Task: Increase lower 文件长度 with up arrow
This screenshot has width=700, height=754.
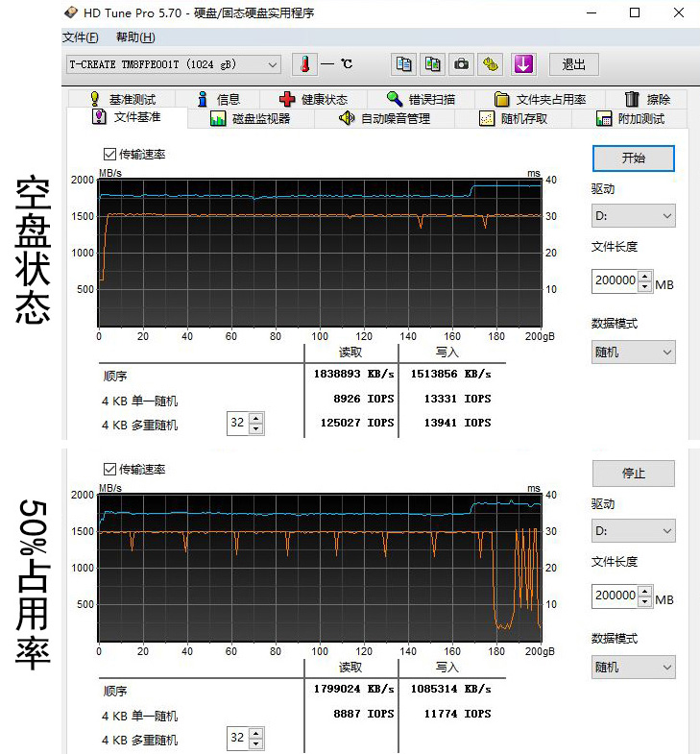Action: click(645, 591)
